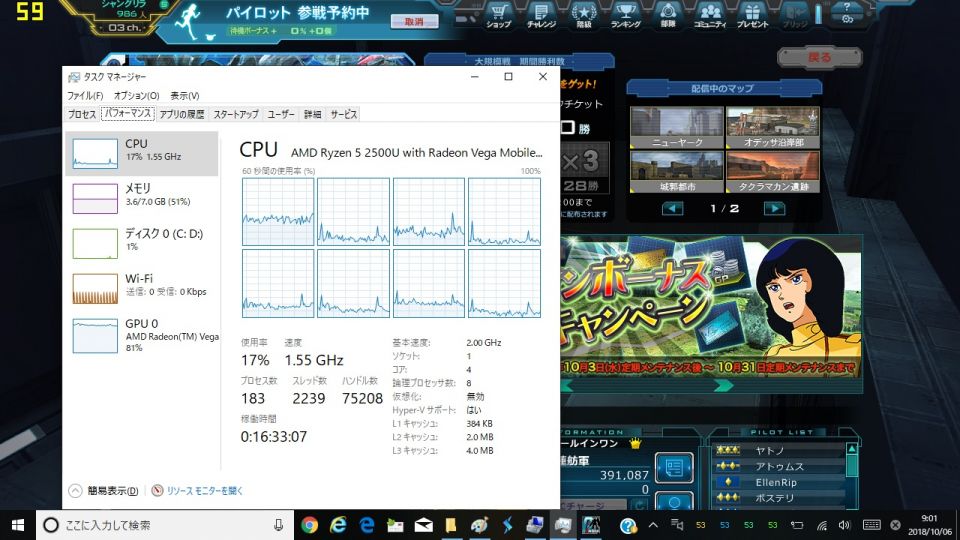Show hidden system tray icons chevron
This screenshot has width=960, height=540.
coord(653,525)
